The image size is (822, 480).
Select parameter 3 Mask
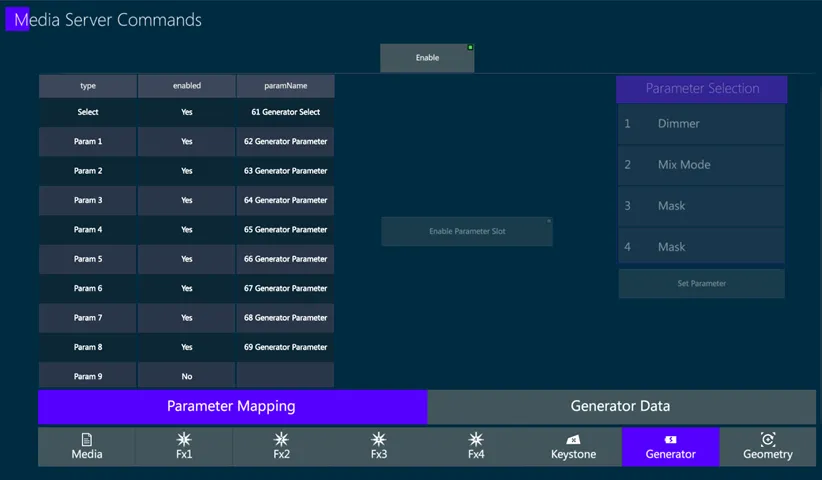click(x=701, y=206)
